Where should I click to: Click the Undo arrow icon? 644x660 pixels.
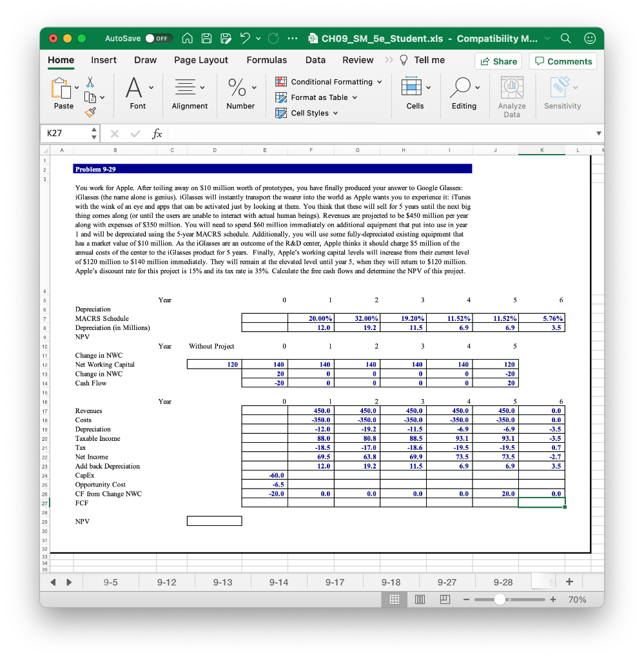245,38
